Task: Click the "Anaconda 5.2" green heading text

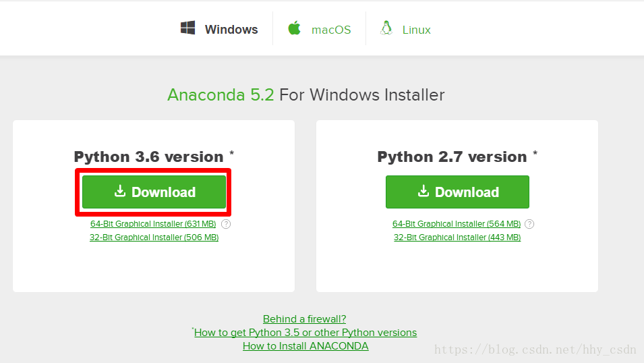Action: click(x=221, y=94)
